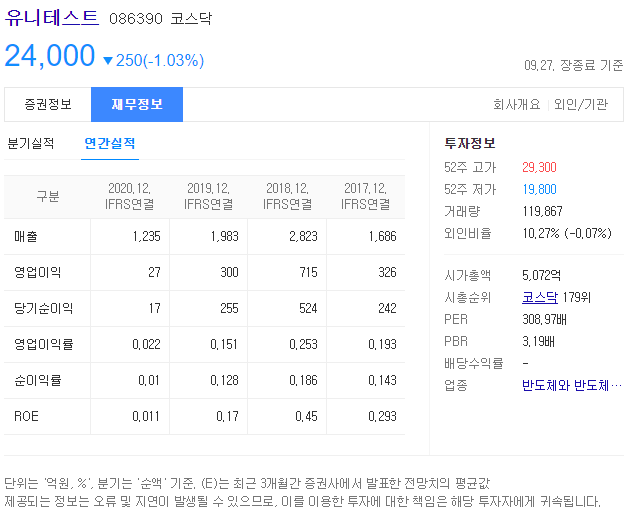The width and height of the screenshot is (627, 517).
Task: Click the 외인비율 value 10.27%
Action: tap(541, 233)
